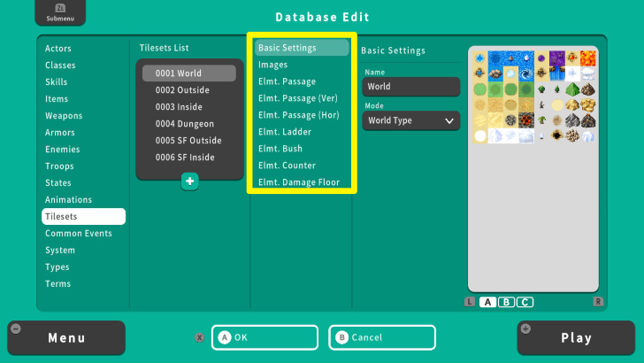The height and width of the screenshot is (363, 644).
Task: Confirm with the A OK button
Action: (x=264, y=337)
